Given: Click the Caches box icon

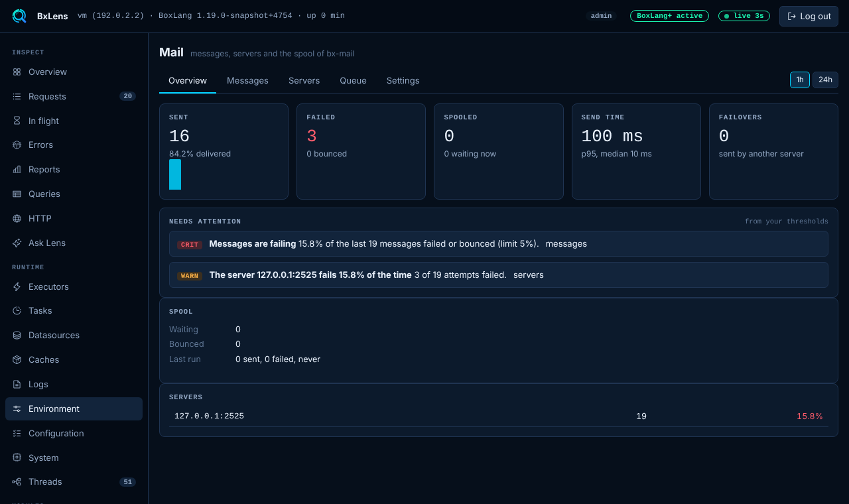Looking at the screenshot, I should (x=17, y=359).
